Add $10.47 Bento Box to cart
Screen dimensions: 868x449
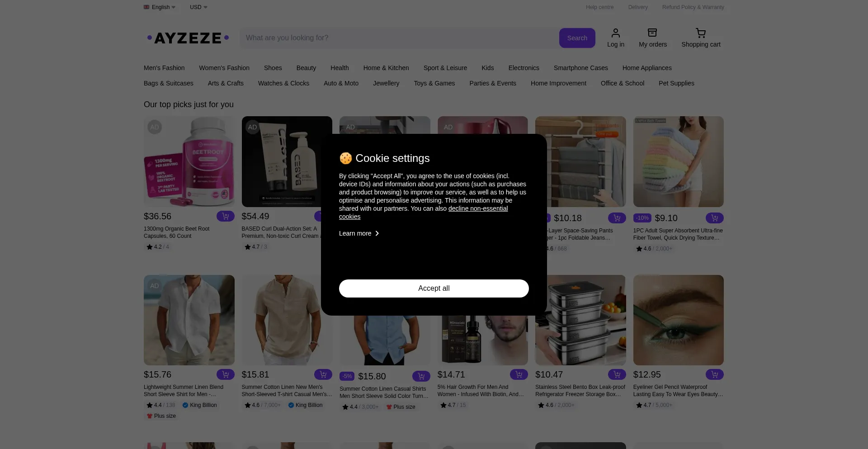pos(617,374)
